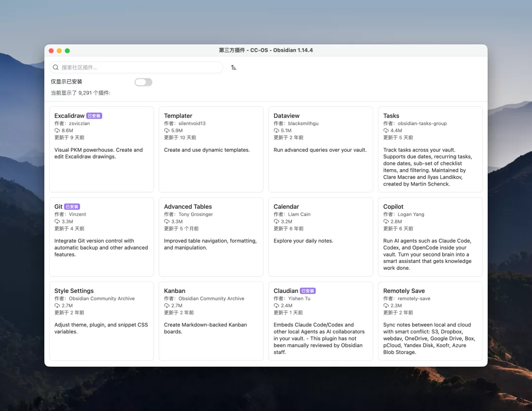532x411 pixels.
Task: Click the search magnifier icon
Action: click(56, 67)
